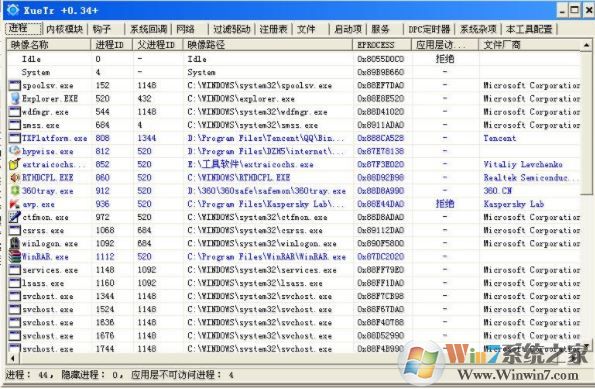This screenshot has width=595, height=389.
Task: Switch to the 系统回调 tab
Action: [x=148, y=29]
